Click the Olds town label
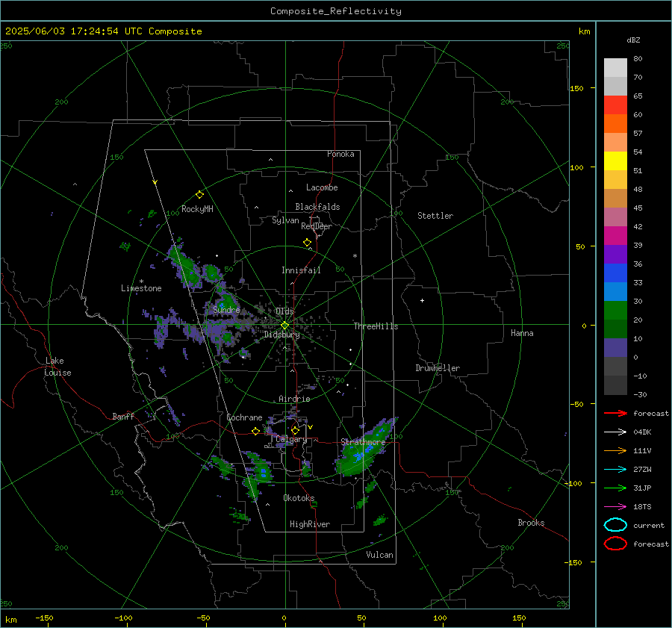 tap(284, 311)
